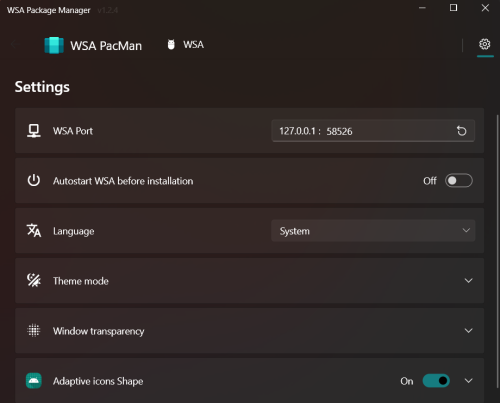The height and width of the screenshot is (403, 500).
Task: Turn off the Adaptive icons Shape toggle
Action: point(436,381)
